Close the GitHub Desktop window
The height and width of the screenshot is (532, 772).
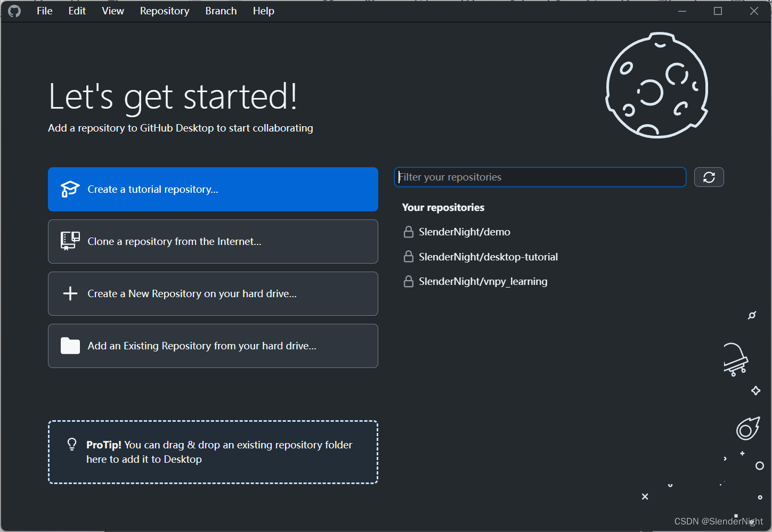tap(754, 11)
